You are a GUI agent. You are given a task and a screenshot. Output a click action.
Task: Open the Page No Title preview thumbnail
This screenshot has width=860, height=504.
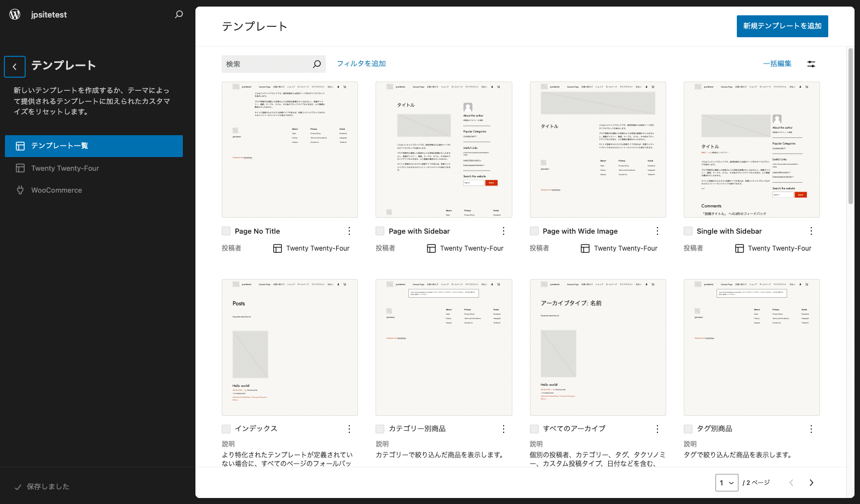coord(290,150)
